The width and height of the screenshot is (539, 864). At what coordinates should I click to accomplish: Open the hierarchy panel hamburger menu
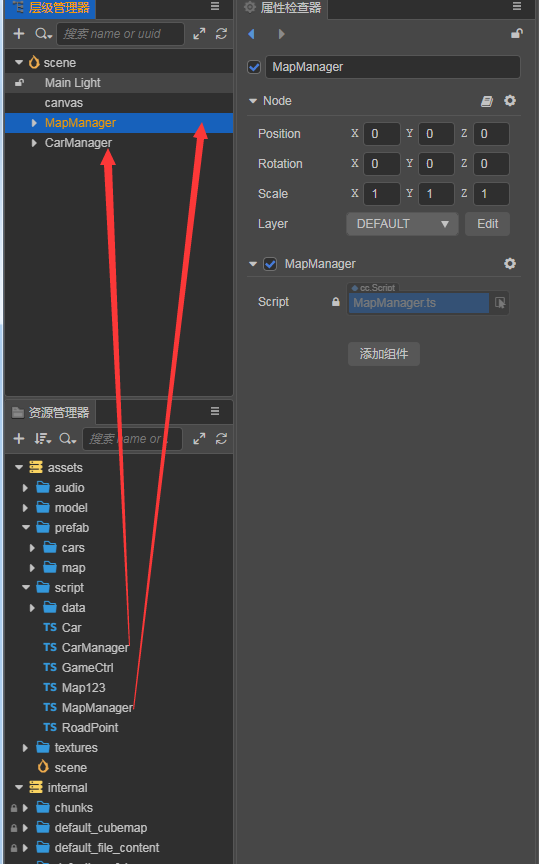[215, 7]
